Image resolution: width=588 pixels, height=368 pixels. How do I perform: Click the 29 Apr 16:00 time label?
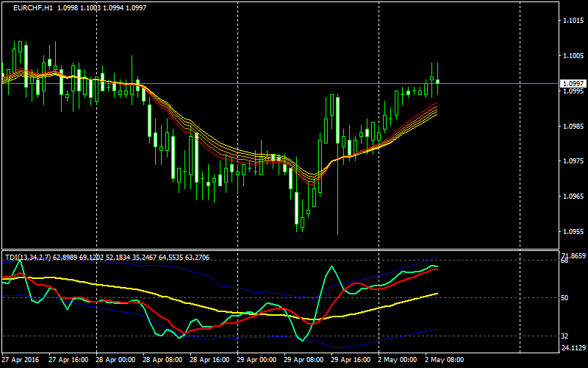click(351, 360)
